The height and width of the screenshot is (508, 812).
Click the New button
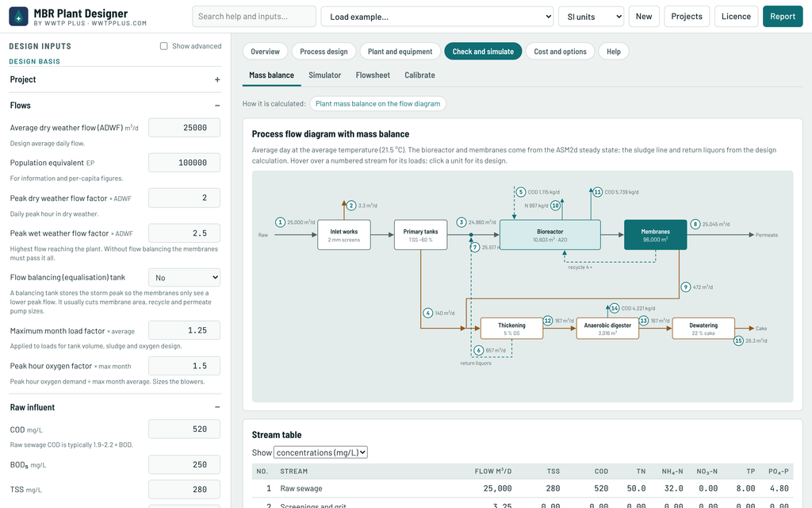(644, 17)
